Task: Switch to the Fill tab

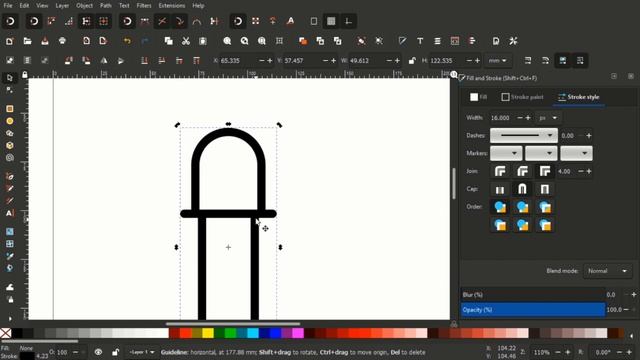Action: (478, 97)
